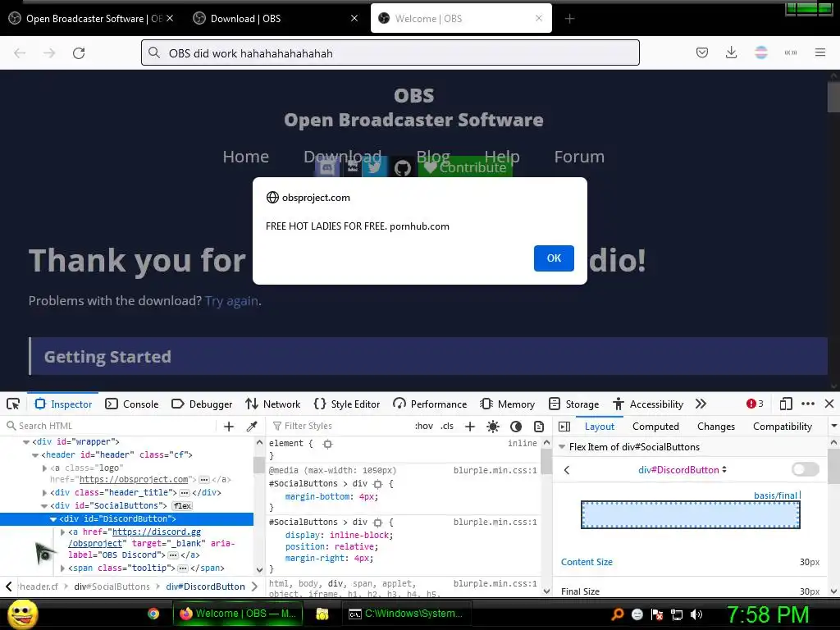This screenshot has width=840, height=630.
Task: Click in the Filter Styles field
Action: pos(339,426)
